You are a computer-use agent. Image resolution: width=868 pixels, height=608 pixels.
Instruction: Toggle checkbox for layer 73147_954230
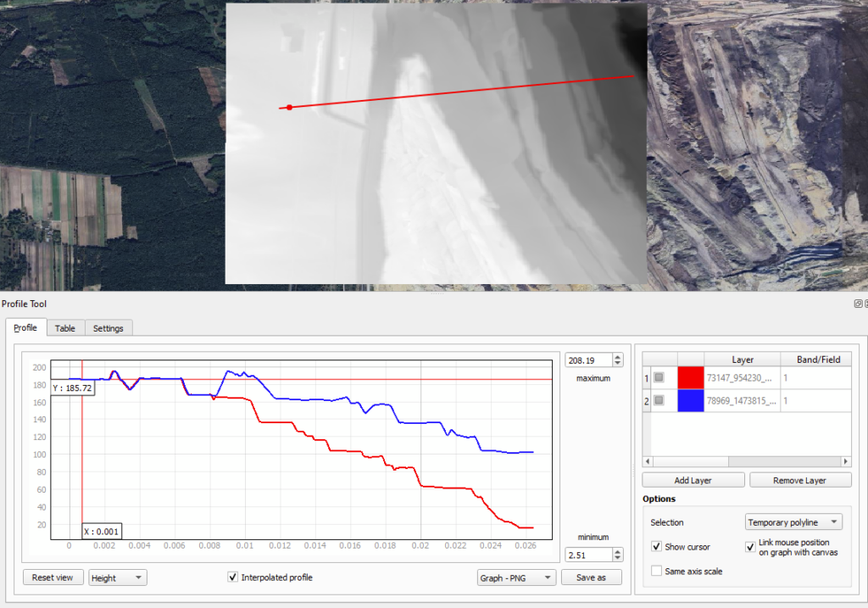pos(659,377)
